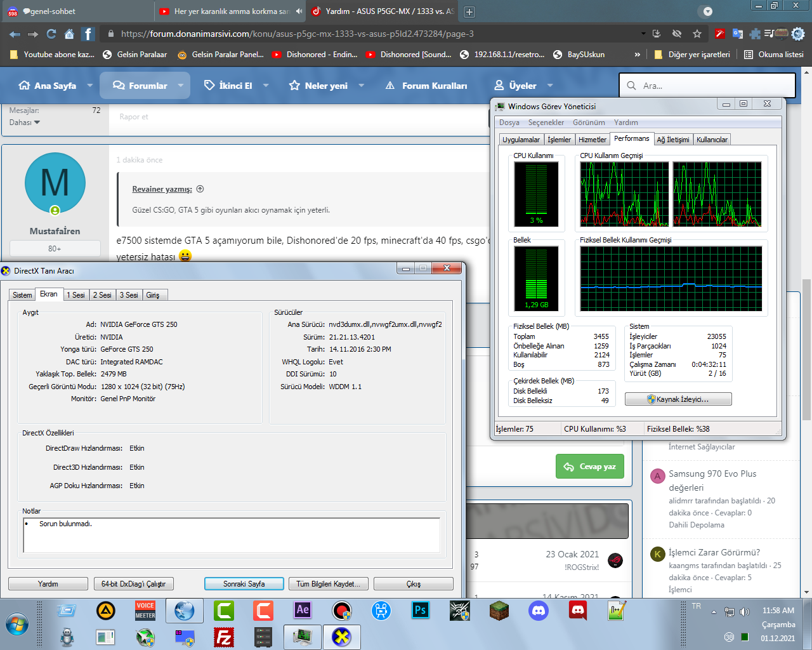Screen dimensions: 812x650
Task: Expand the Üyeler nav dropdown arrow
Action: [x=550, y=86]
